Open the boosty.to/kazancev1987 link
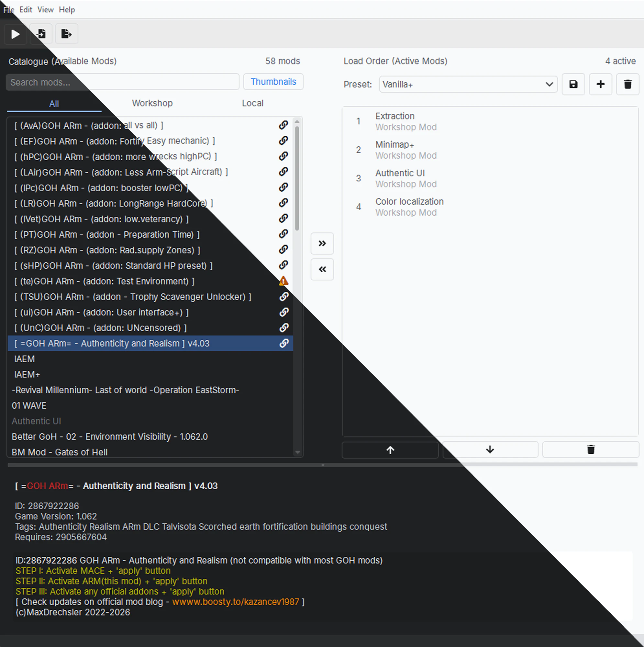This screenshot has width=644, height=647. point(236,602)
